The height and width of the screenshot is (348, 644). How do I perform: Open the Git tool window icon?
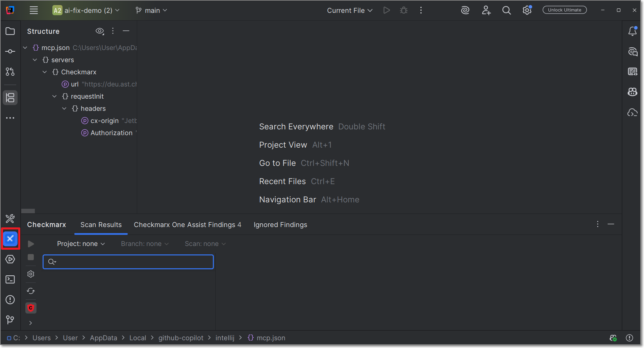tap(10, 320)
